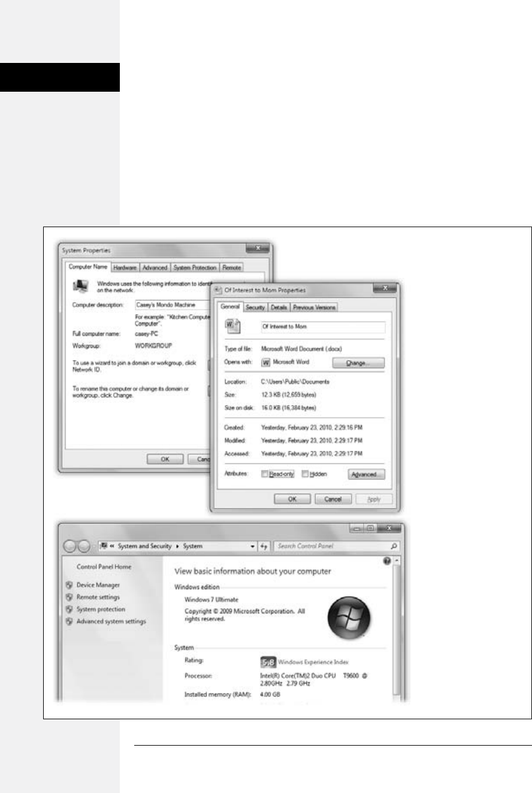532x793 pixels.
Task: Select the System Protection tab
Action: [195, 268]
